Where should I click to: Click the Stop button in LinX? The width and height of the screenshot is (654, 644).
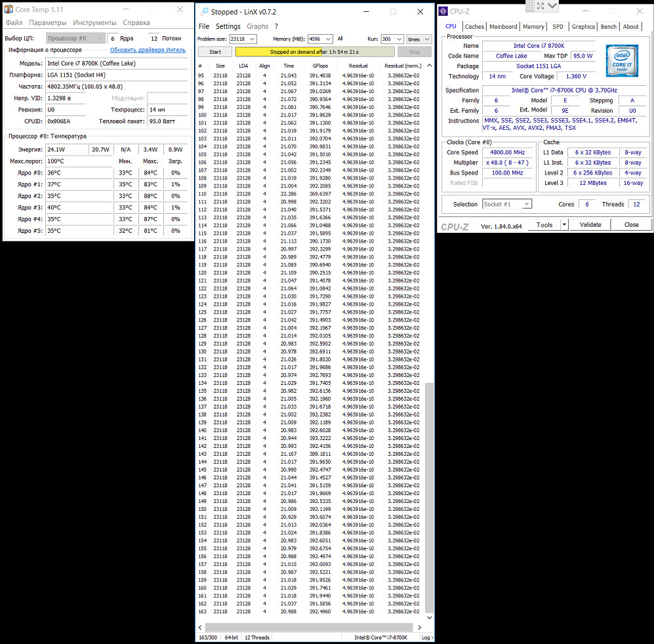(415, 52)
